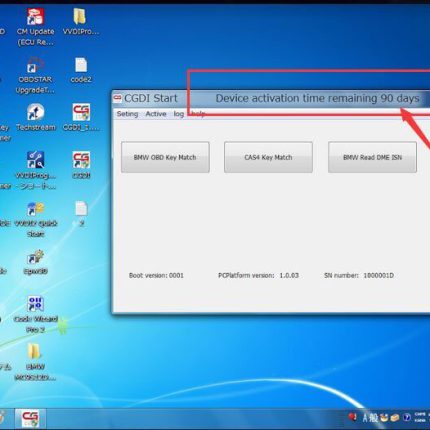Select the CGDI_1... desktop icon
The height and width of the screenshot is (430, 430).
81,117
